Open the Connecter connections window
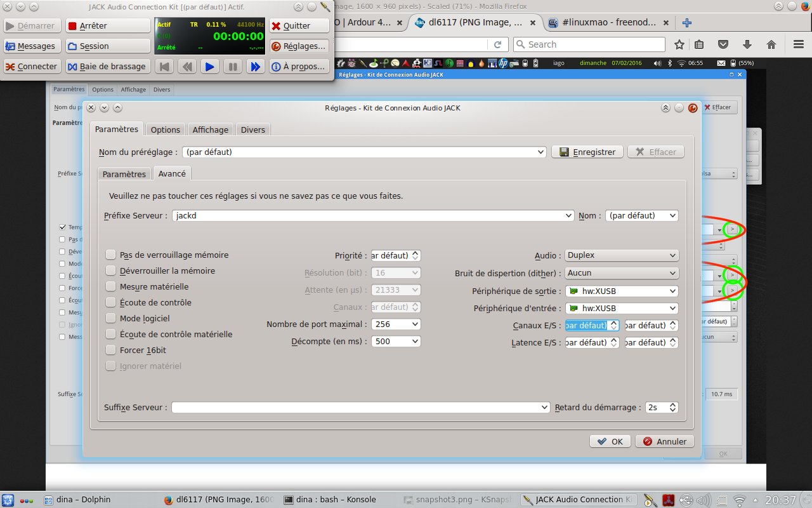This screenshot has height=508, width=812. 33,67
